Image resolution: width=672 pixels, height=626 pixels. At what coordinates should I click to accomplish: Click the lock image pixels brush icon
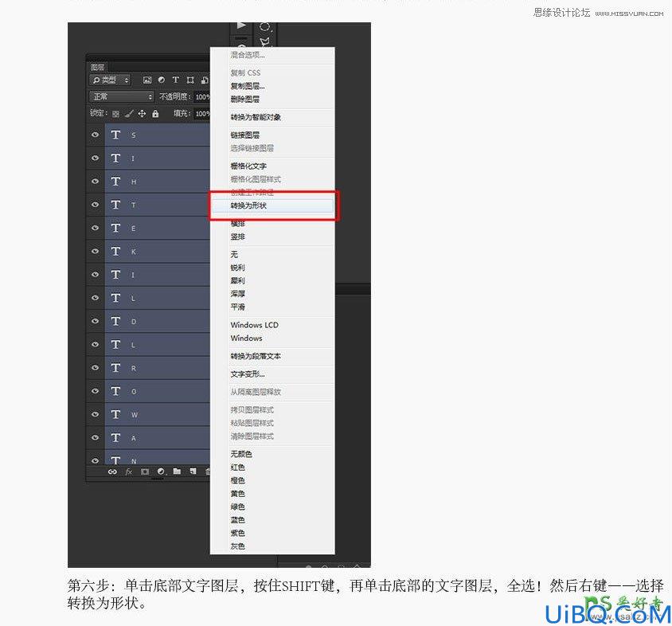[128, 114]
